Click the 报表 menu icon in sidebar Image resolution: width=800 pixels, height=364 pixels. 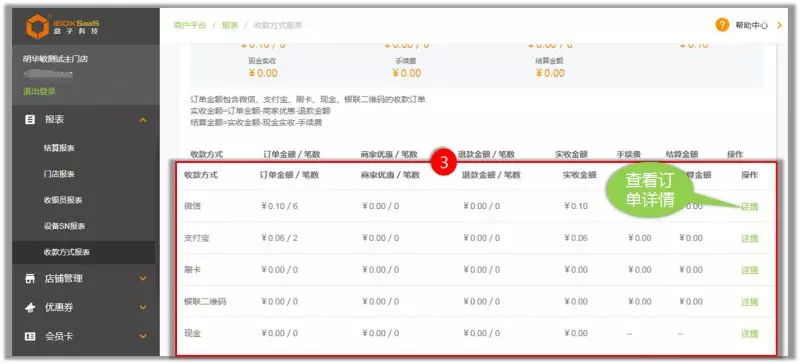pos(30,119)
